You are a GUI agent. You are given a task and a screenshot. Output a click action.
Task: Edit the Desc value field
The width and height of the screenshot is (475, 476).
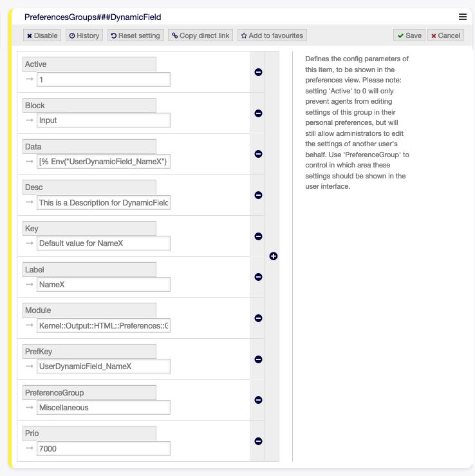104,202
